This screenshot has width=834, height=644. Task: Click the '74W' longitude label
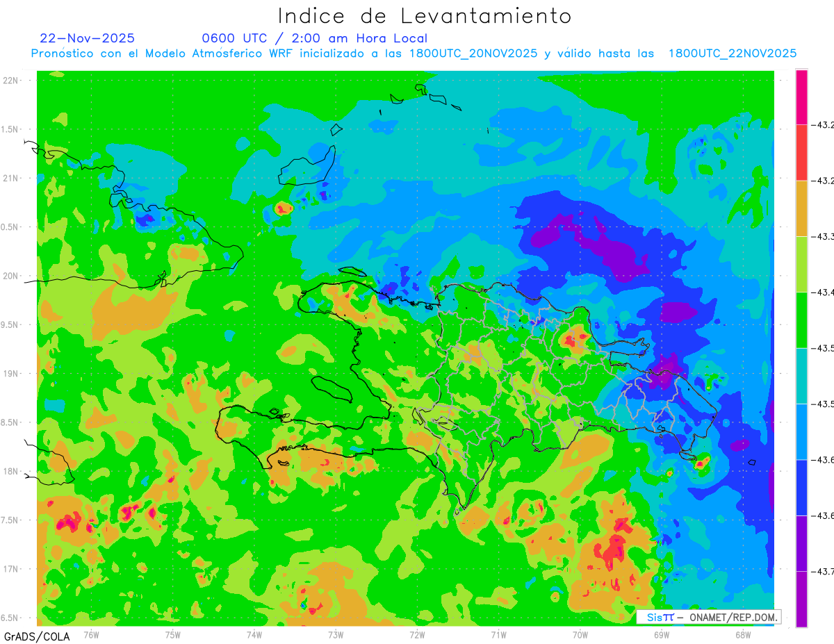tap(254, 634)
